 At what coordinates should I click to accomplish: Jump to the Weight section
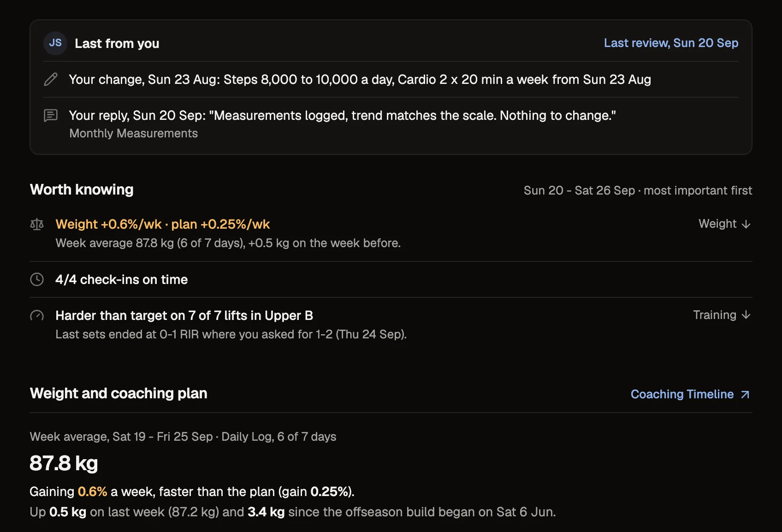coord(725,224)
